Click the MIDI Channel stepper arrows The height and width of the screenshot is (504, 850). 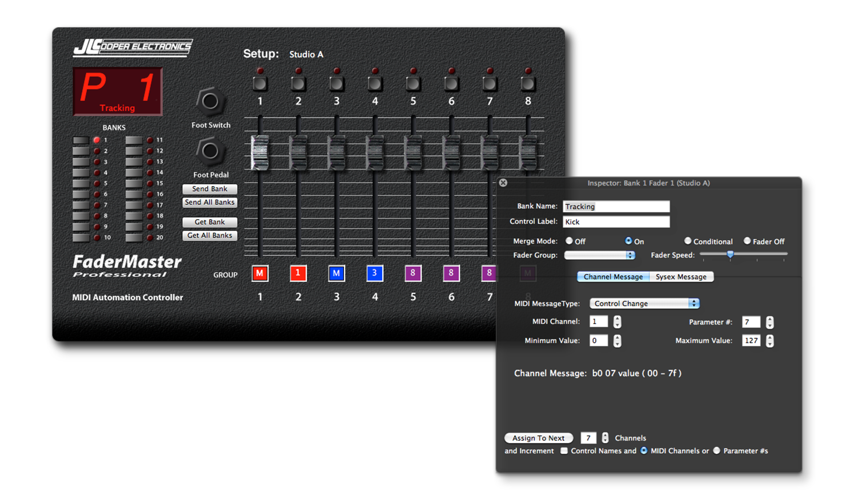[618, 322]
